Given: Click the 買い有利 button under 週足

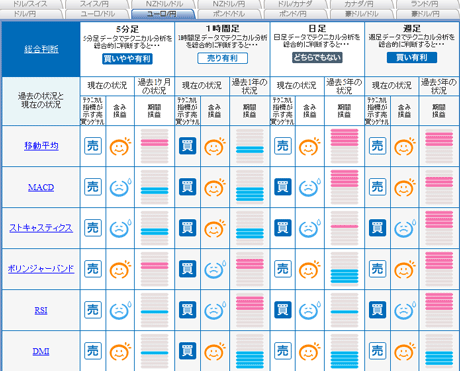Looking at the screenshot, I should (412, 58).
